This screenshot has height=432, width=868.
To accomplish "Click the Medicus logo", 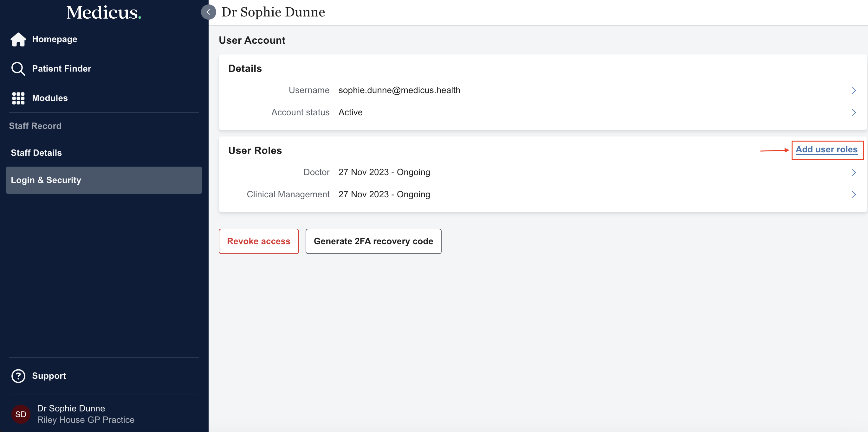I will [103, 12].
